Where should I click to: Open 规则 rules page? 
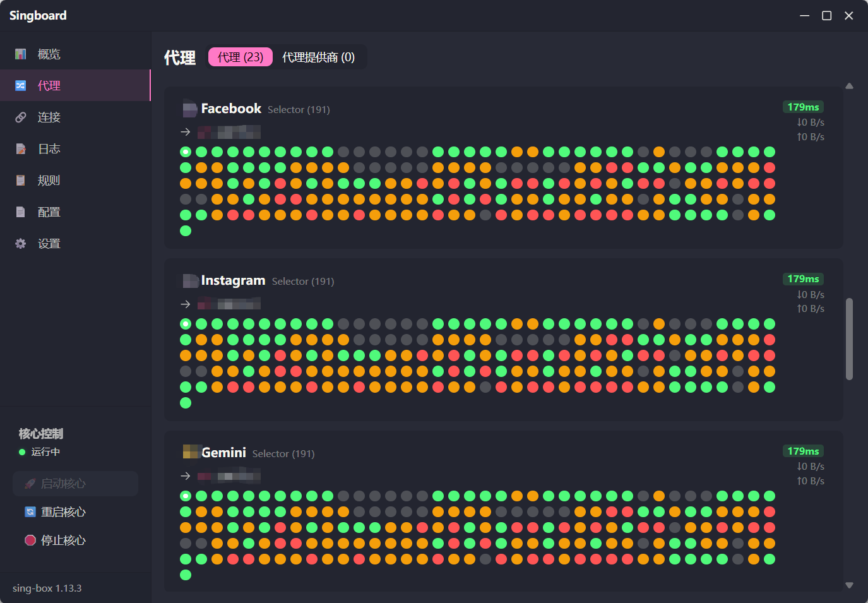(x=75, y=181)
